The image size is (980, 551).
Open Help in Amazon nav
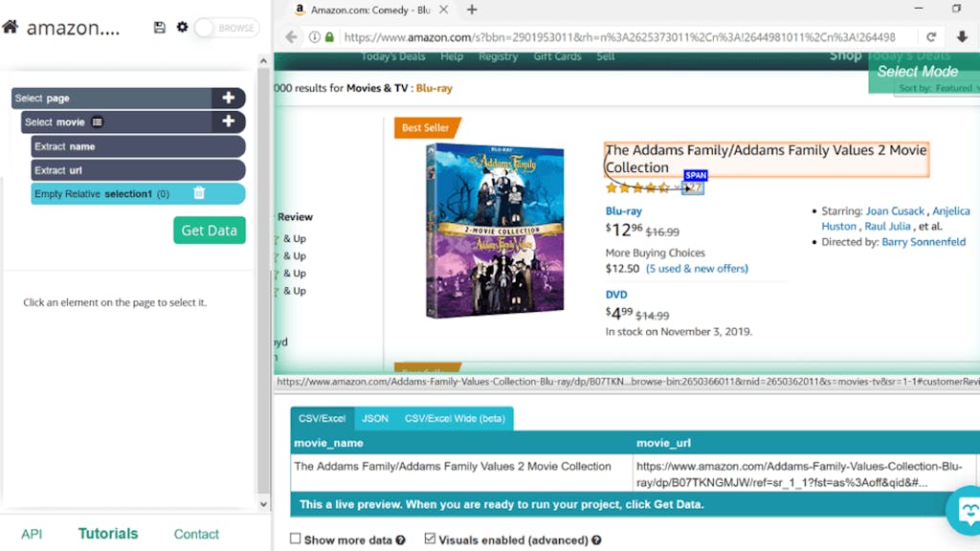(452, 56)
